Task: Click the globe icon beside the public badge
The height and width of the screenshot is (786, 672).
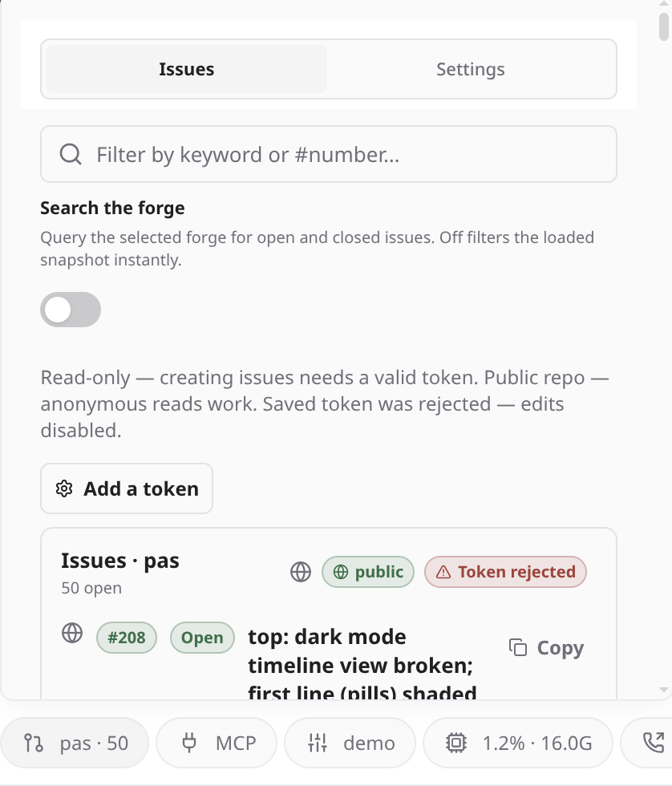Action: (301, 572)
